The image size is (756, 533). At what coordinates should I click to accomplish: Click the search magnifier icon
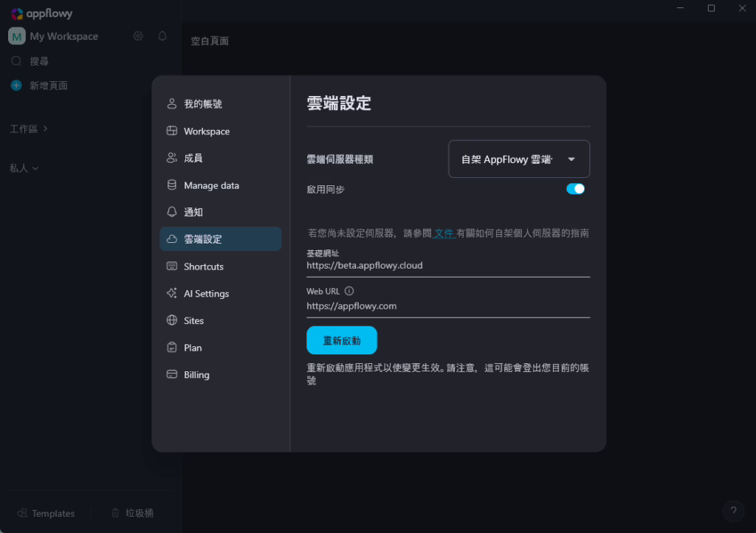pyautogui.click(x=16, y=61)
